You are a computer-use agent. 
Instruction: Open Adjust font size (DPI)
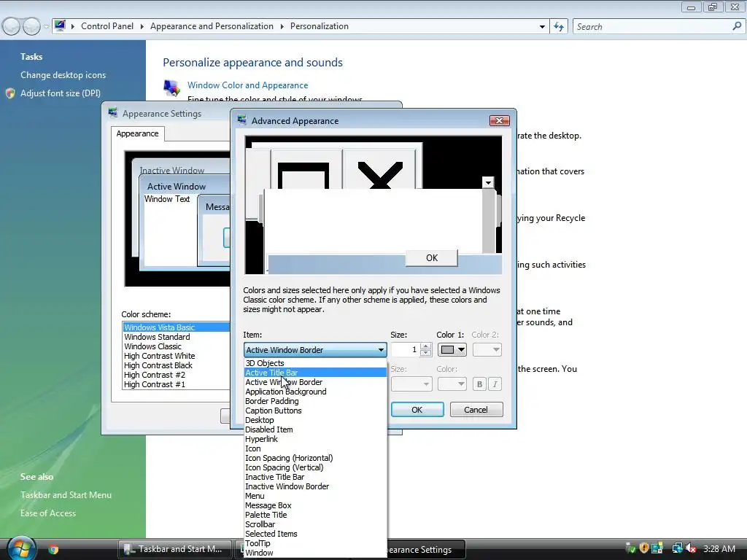pyautogui.click(x=60, y=93)
